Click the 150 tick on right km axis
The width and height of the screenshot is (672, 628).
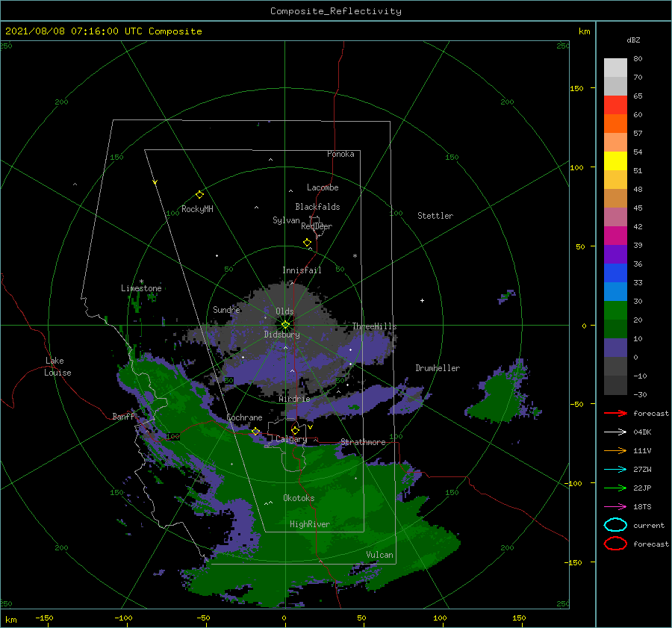[x=576, y=88]
